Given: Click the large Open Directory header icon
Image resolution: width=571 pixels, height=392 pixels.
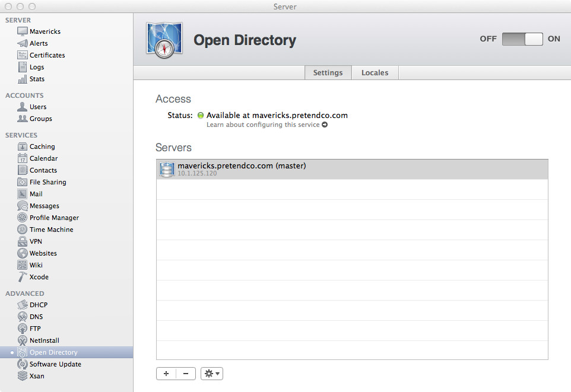Looking at the screenshot, I should [164, 40].
